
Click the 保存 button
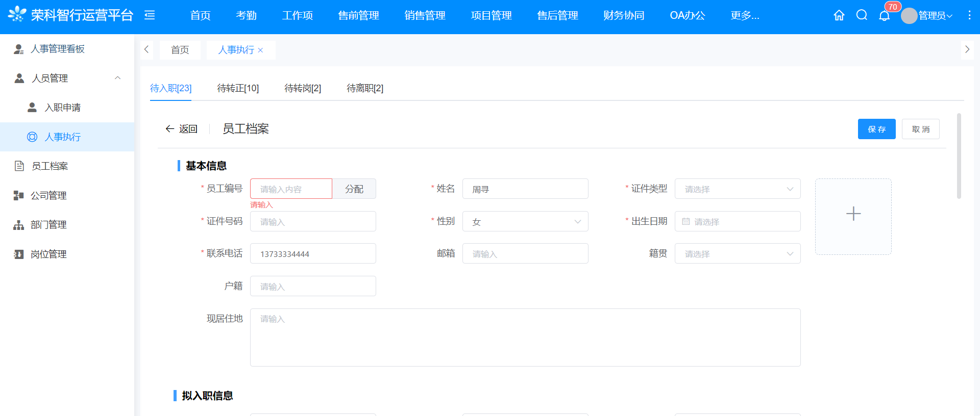point(876,129)
